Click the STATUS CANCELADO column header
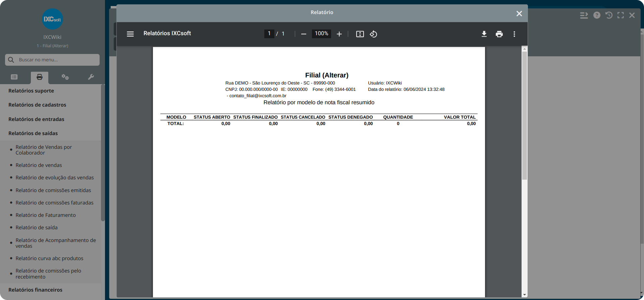Image resolution: width=644 pixels, height=300 pixels. [x=303, y=117]
